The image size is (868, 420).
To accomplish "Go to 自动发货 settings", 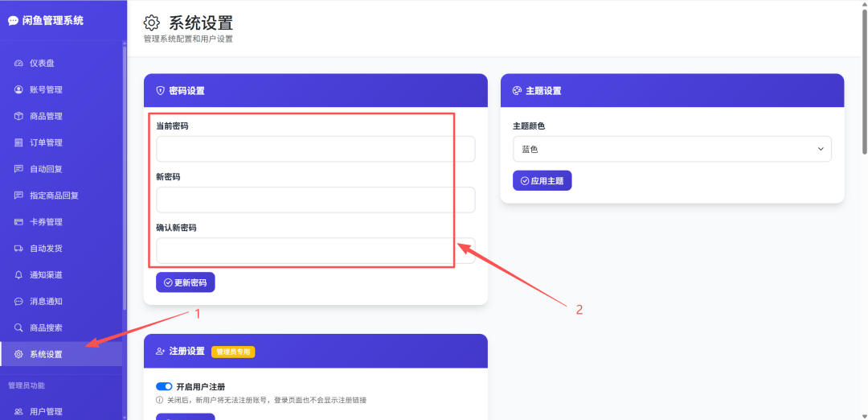I will click(x=61, y=249).
